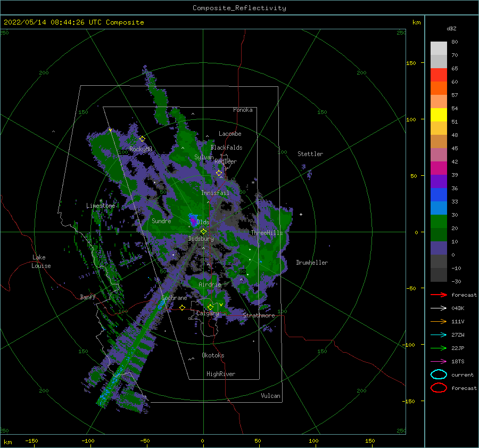This screenshot has width=479, height=448.
Task: Pick the magenta swatch in dBZ scale
Action: point(439,168)
